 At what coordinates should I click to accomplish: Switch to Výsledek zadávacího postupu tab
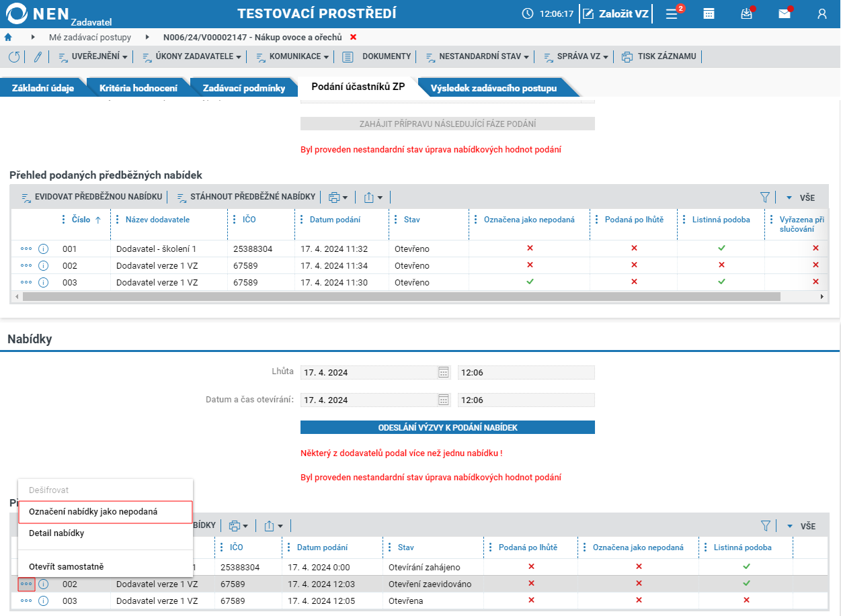coord(494,88)
